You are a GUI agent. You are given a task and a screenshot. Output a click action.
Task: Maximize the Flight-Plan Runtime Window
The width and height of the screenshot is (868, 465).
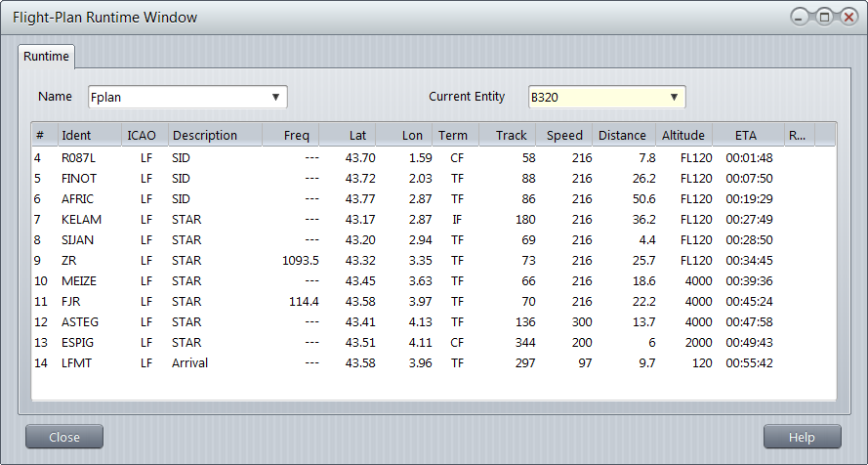(823, 18)
